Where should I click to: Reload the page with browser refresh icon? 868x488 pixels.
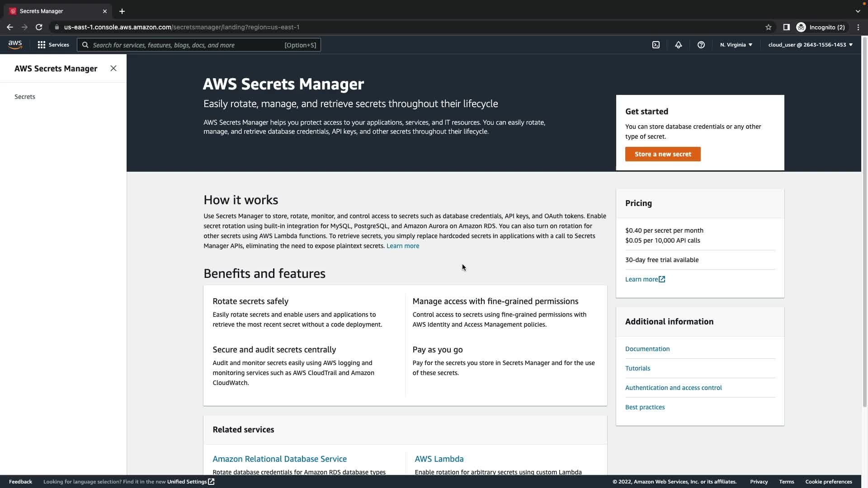39,27
